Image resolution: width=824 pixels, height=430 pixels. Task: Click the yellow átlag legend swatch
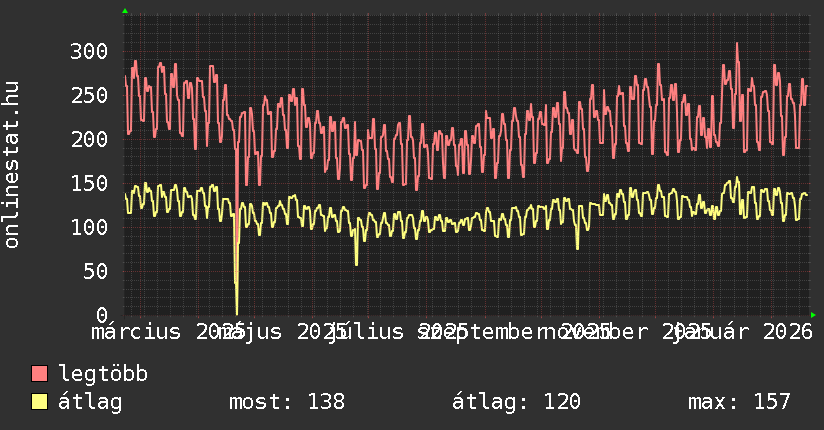(40, 402)
